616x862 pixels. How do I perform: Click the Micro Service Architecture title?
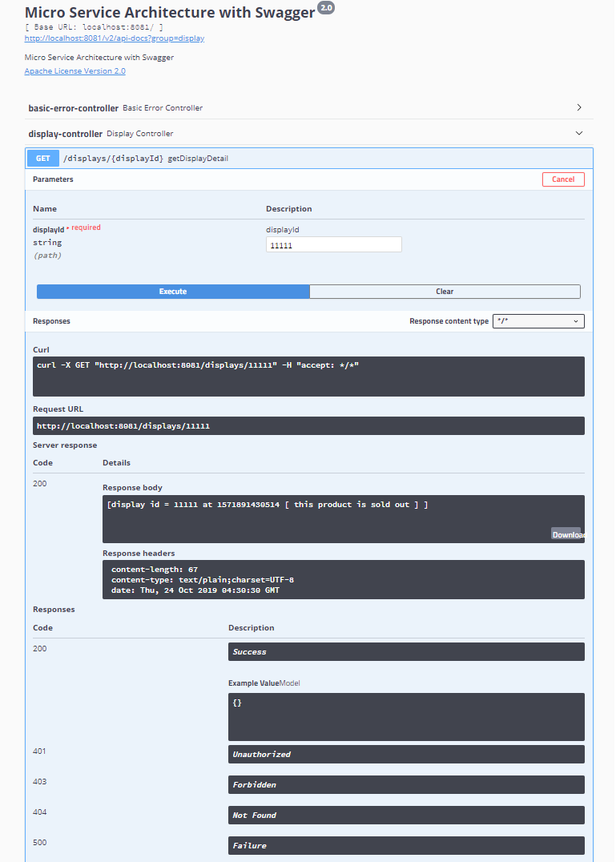[170, 13]
